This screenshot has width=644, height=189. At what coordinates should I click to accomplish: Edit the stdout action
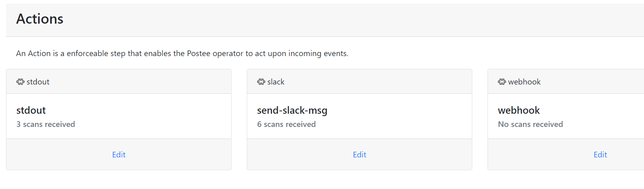coord(119,155)
